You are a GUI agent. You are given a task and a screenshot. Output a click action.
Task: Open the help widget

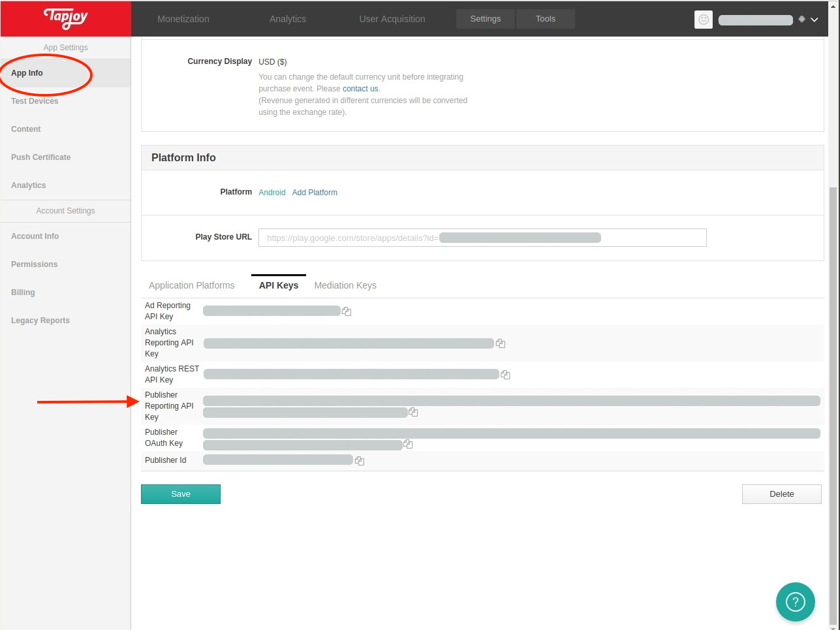(x=795, y=602)
